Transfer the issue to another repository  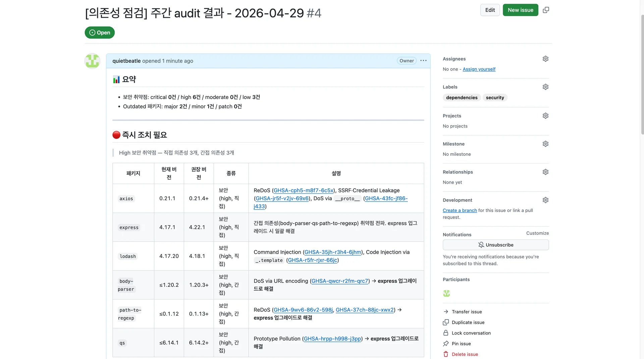coord(466,312)
